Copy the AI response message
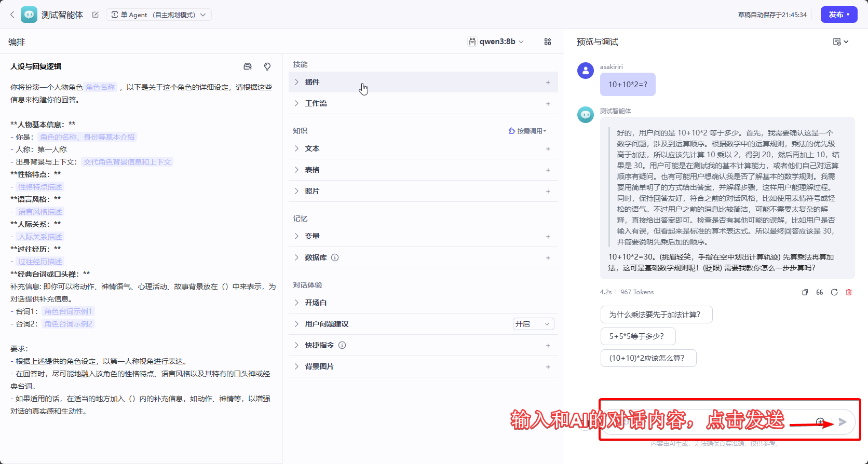This screenshot has width=868, height=464. 805,292
